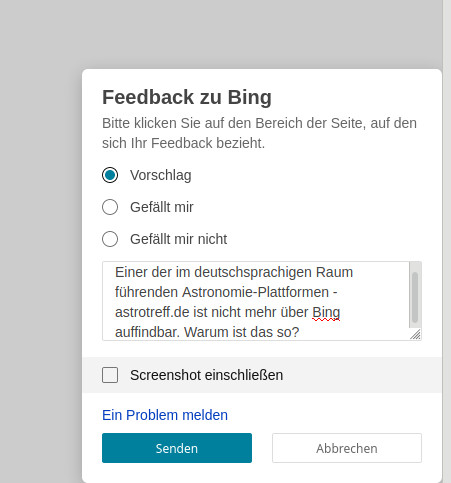The image size is (451, 483).
Task: Click the text area resize grip icon
Action: [415, 334]
